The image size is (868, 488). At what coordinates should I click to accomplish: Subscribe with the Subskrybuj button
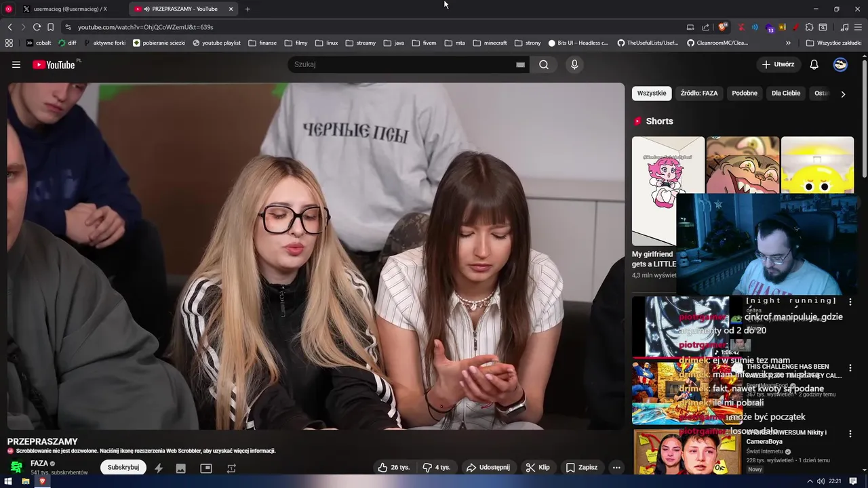pyautogui.click(x=123, y=467)
